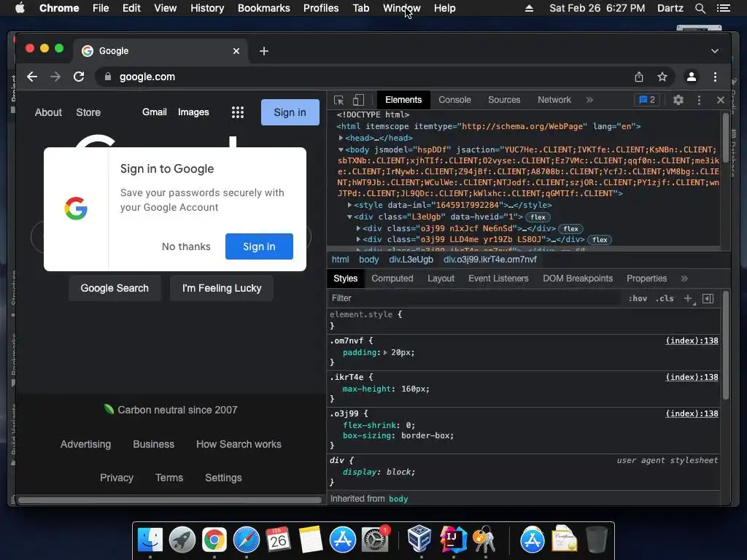Viewport: 747px width, 560px height.
Task: Open System Preferences in the Dock
Action: click(x=375, y=540)
